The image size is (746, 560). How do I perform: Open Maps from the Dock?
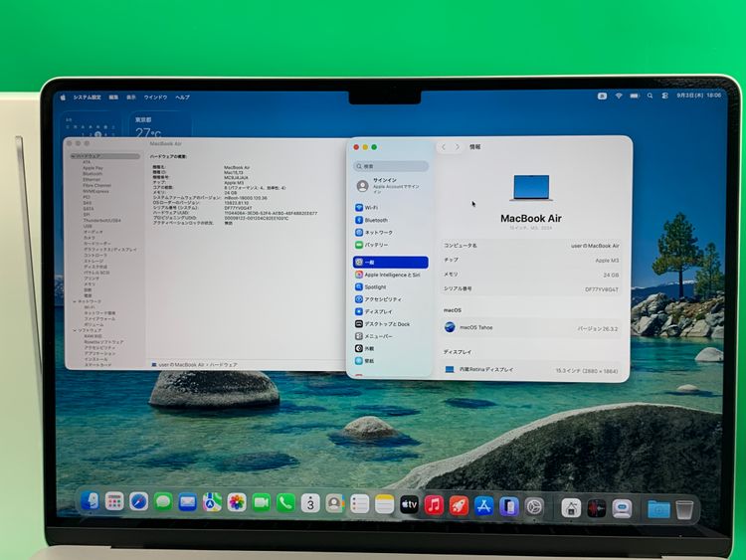point(212,503)
